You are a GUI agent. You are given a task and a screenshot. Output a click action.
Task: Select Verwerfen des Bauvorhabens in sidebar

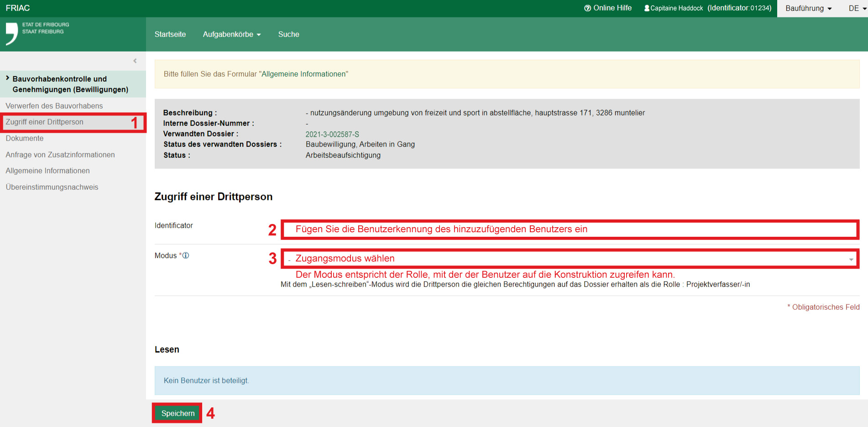click(54, 106)
